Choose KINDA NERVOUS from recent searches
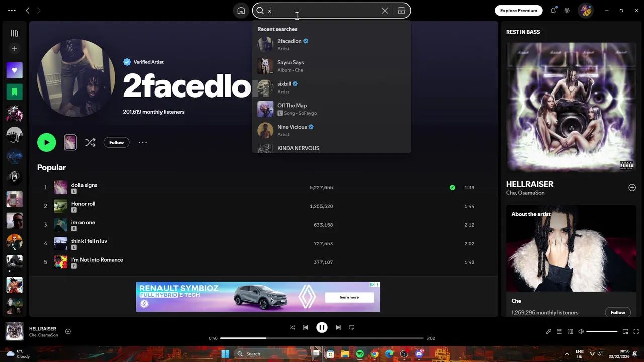This screenshot has width=644, height=362. (331, 148)
